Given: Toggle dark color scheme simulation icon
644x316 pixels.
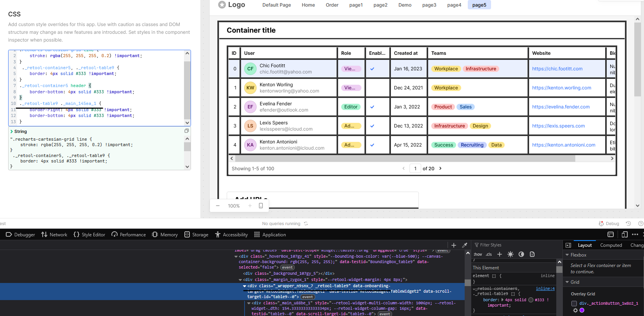Looking at the screenshot, I should 521,254.
